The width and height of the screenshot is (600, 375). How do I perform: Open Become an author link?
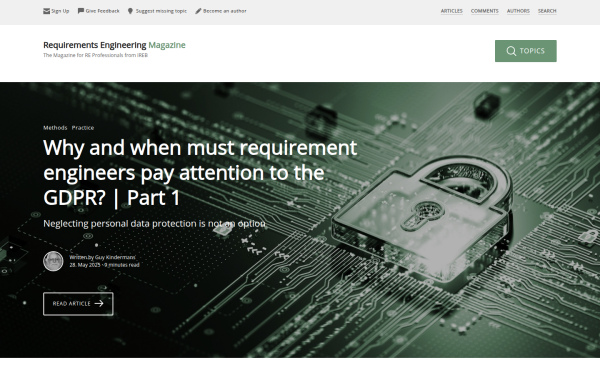coord(221,11)
